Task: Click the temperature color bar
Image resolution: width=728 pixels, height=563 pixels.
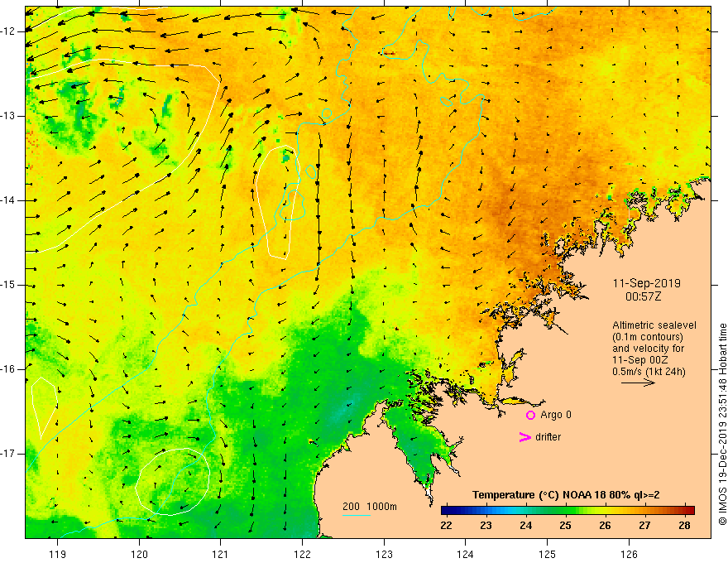Action: [x=568, y=511]
